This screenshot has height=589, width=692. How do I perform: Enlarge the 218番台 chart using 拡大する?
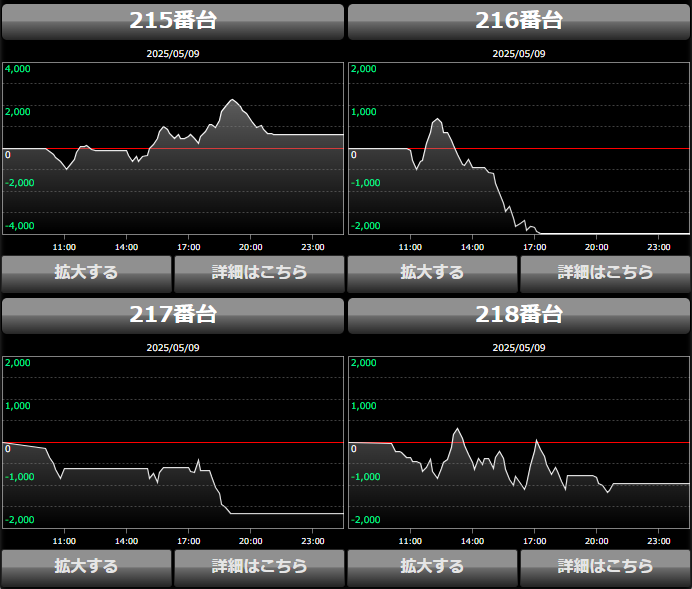(x=432, y=566)
